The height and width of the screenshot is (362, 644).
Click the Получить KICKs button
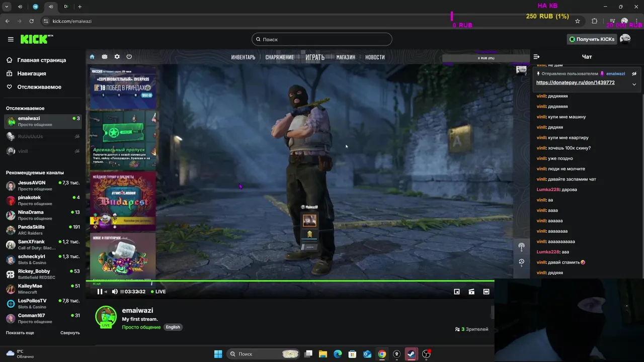click(592, 39)
